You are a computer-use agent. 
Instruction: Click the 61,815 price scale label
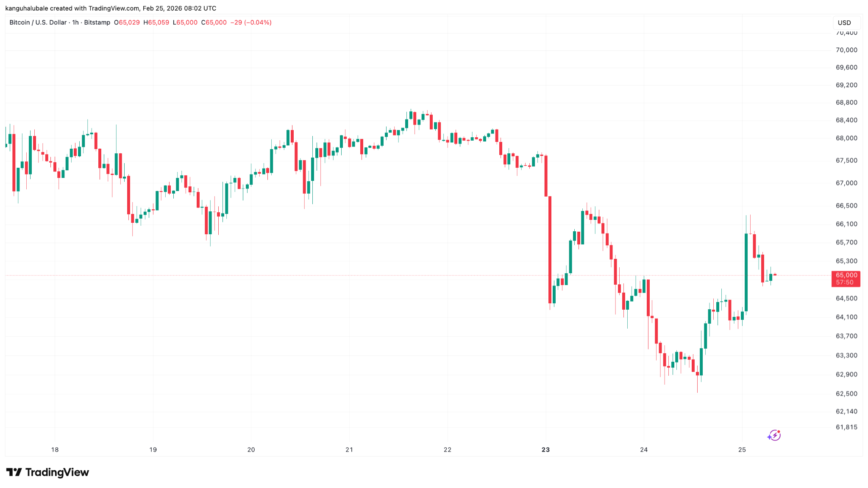pos(846,427)
